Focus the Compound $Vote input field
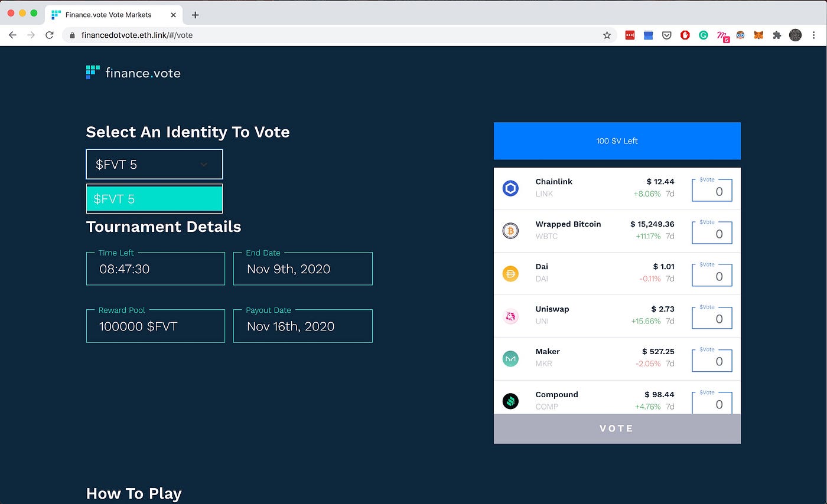The width and height of the screenshot is (827, 504). tap(712, 402)
